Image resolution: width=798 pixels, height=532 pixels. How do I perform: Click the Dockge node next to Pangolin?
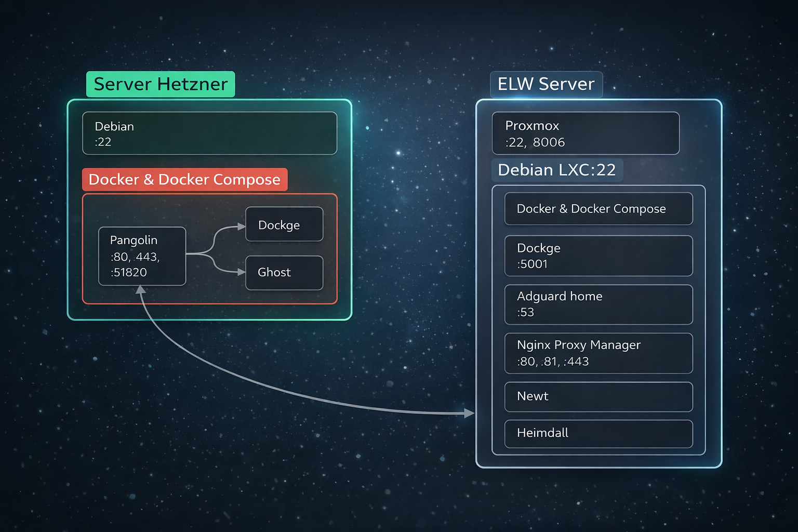pyautogui.click(x=284, y=224)
